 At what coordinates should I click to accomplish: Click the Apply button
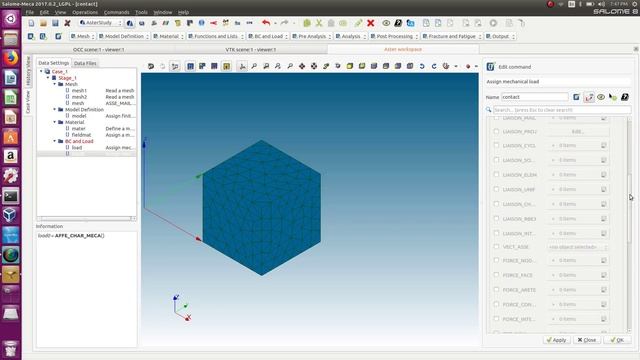pos(556,340)
